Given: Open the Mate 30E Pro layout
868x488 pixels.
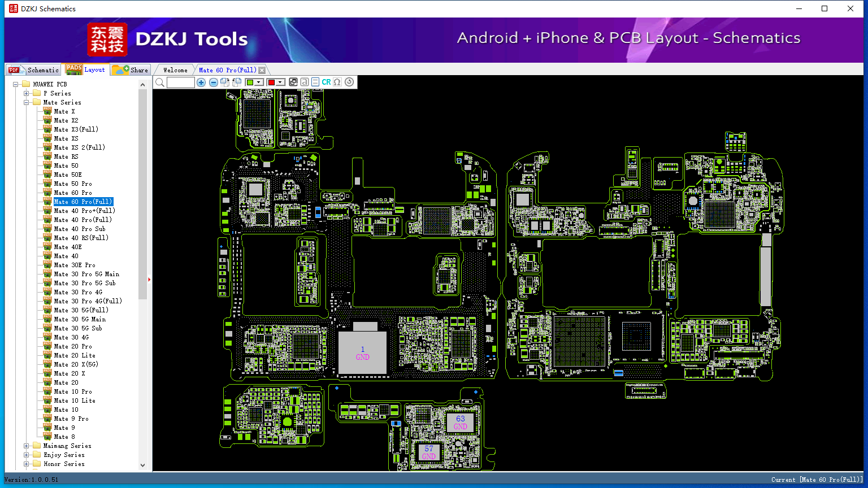Looking at the screenshot, I should pyautogui.click(x=74, y=265).
